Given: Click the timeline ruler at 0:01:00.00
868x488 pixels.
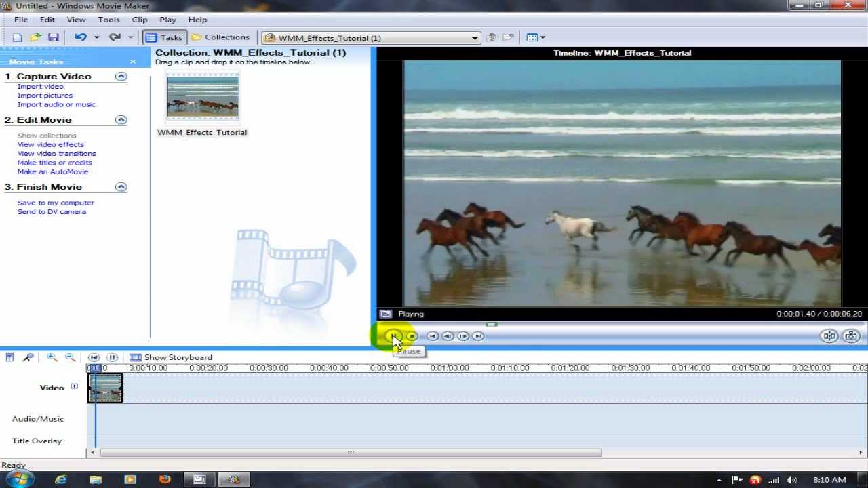Looking at the screenshot, I should pyautogui.click(x=450, y=368).
